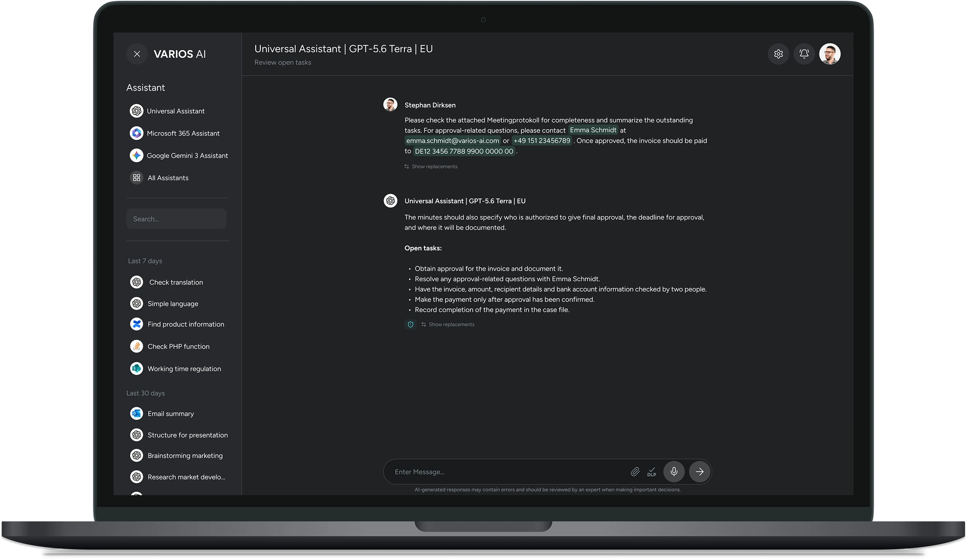
Task: Focus the Search field in the sidebar
Action: tap(176, 219)
